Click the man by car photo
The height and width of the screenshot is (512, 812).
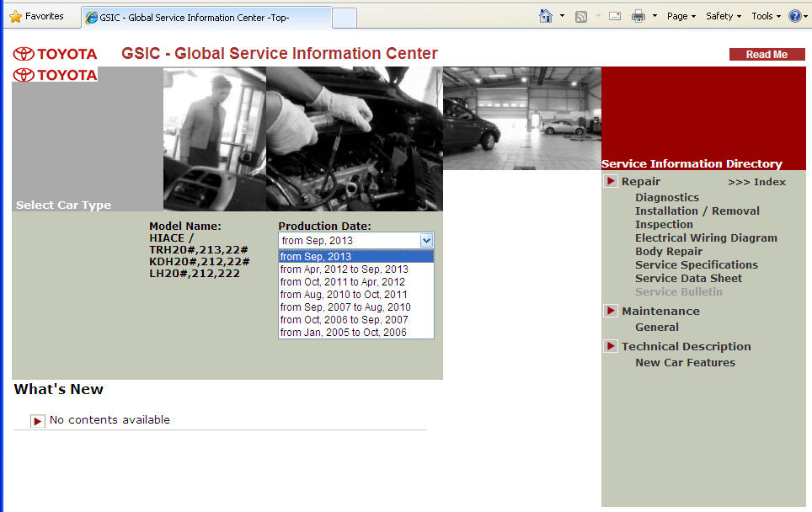[215, 139]
